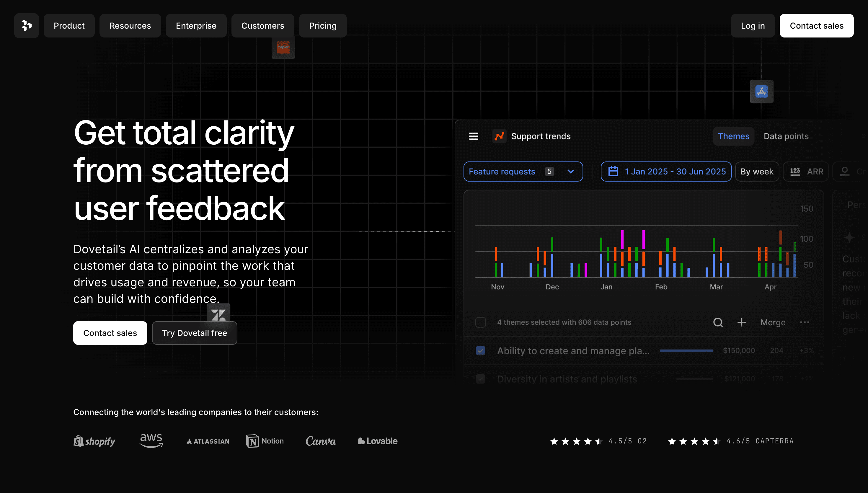
Task: Open the ellipsis menu next to Merge
Action: click(805, 322)
